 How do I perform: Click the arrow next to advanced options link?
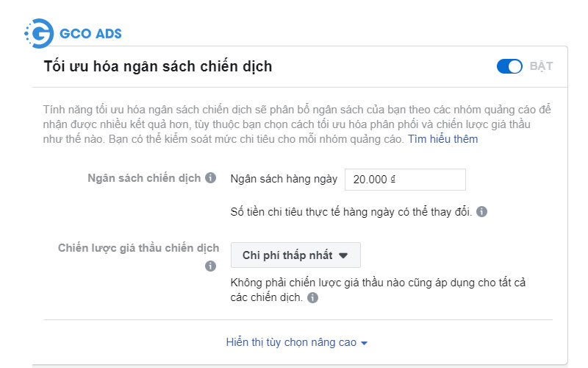(364, 343)
